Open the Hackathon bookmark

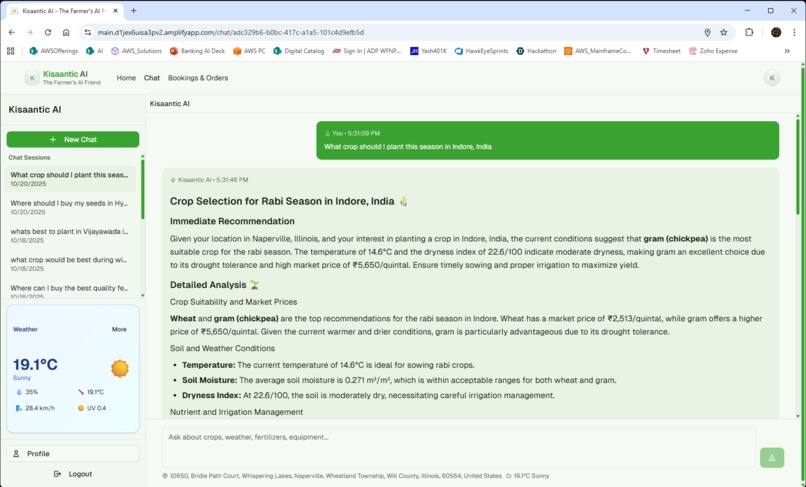536,51
